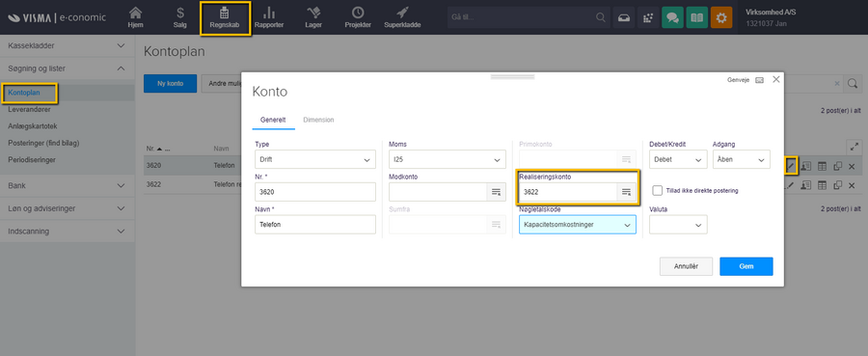Open the apps dots icon
The width and height of the screenshot is (868, 356).
tap(648, 17)
